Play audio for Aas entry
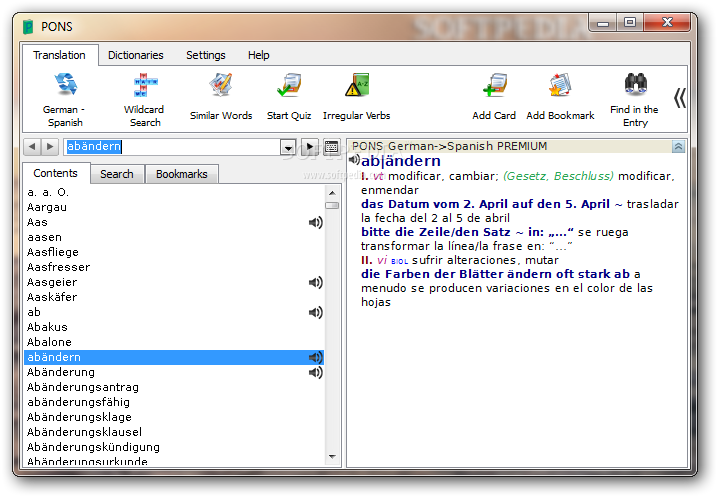 (x=315, y=223)
